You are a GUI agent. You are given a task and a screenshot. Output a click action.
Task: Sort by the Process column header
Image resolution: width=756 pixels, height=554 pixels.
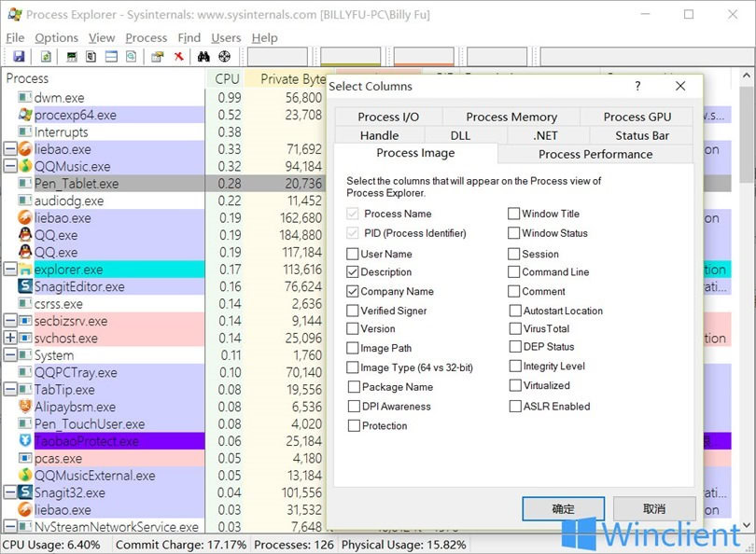[105, 78]
